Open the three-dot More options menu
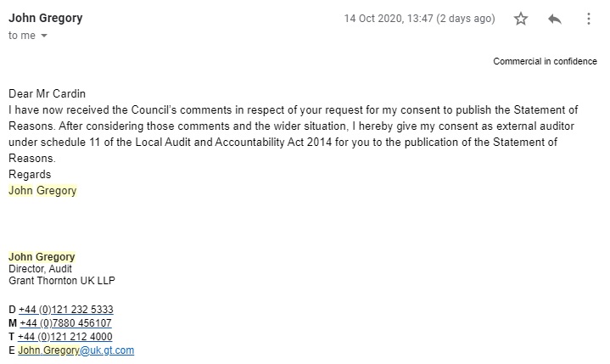Screen dimensions: 610x364 point(588,19)
